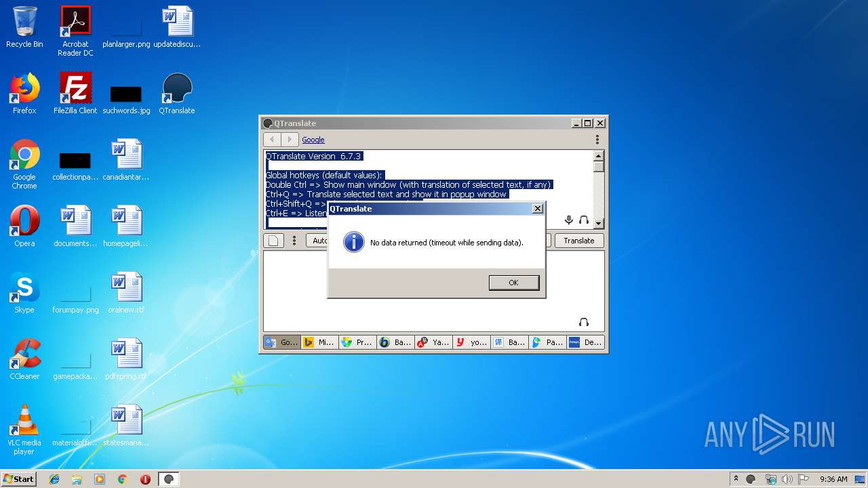Open the Google service link
The width and height of the screenshot is (868, 488).
click(x=313, y=140)
